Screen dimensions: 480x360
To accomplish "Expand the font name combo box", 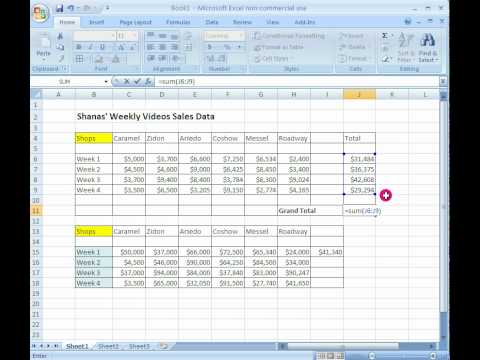I will tap(113, 36).
